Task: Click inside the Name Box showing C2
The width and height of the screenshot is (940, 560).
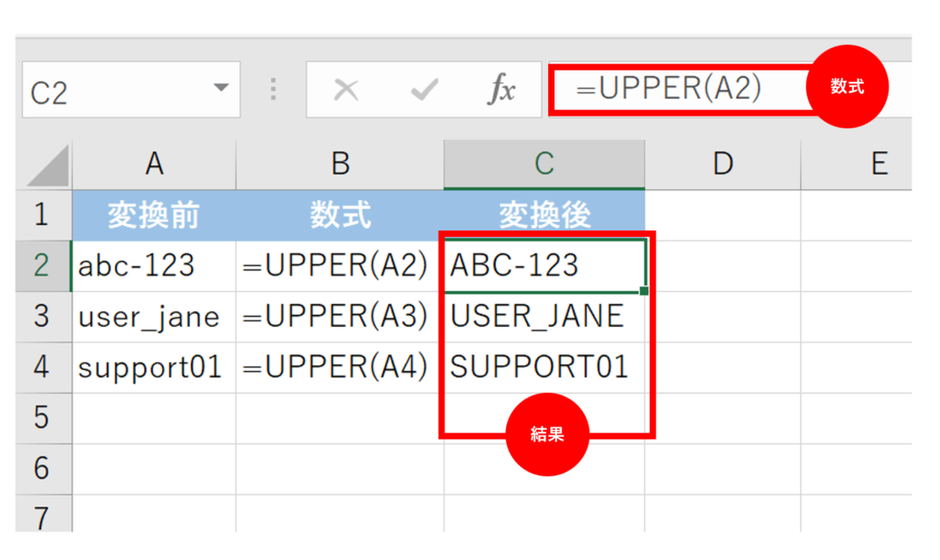Action: click(x=110, y=91)
